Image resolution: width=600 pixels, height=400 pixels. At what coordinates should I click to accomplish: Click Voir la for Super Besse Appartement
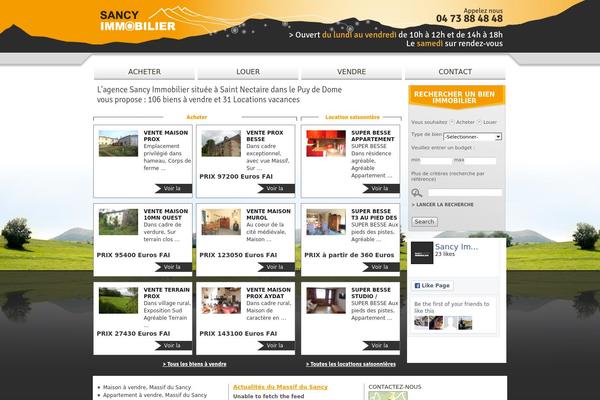[381, 188]
